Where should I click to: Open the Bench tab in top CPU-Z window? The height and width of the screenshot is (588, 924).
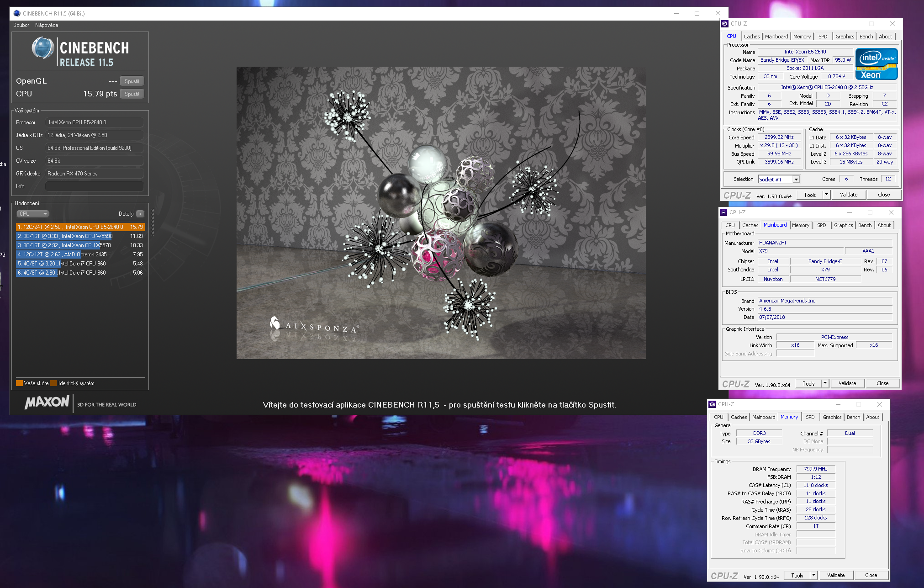[x=866, y=37]
